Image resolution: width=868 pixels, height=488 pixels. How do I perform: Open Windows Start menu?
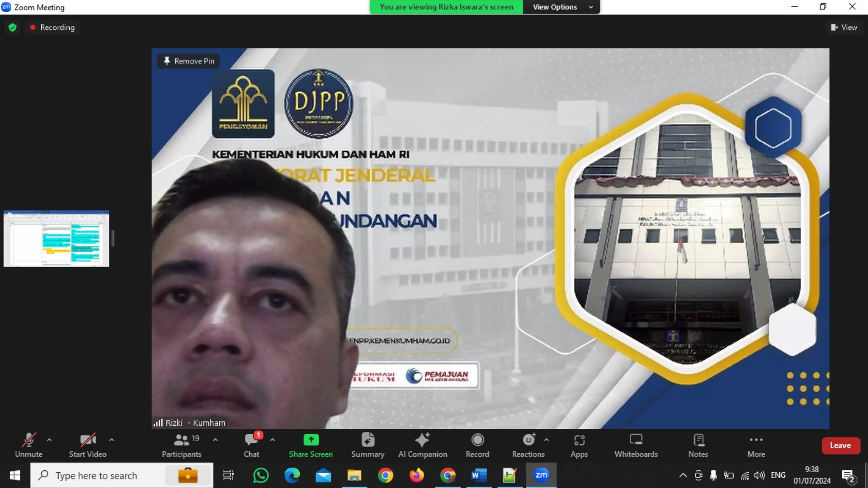[15, 475]
